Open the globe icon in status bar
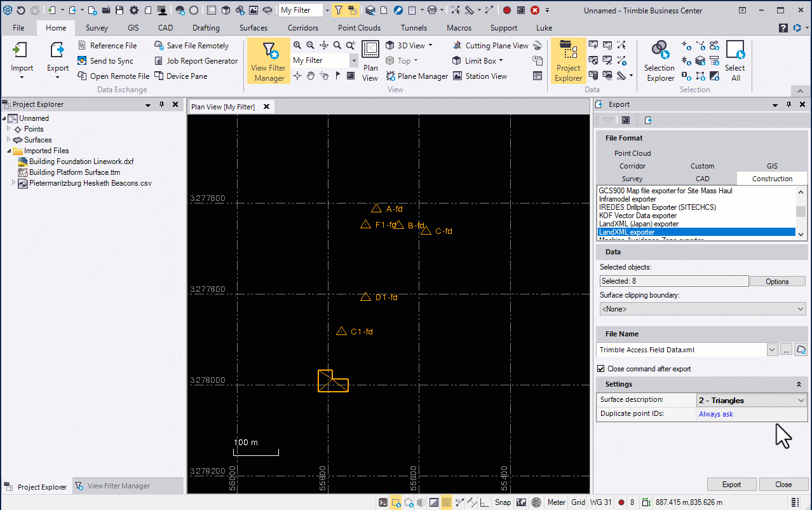Screen dimensions: 812x510 (x=536, y=502)
